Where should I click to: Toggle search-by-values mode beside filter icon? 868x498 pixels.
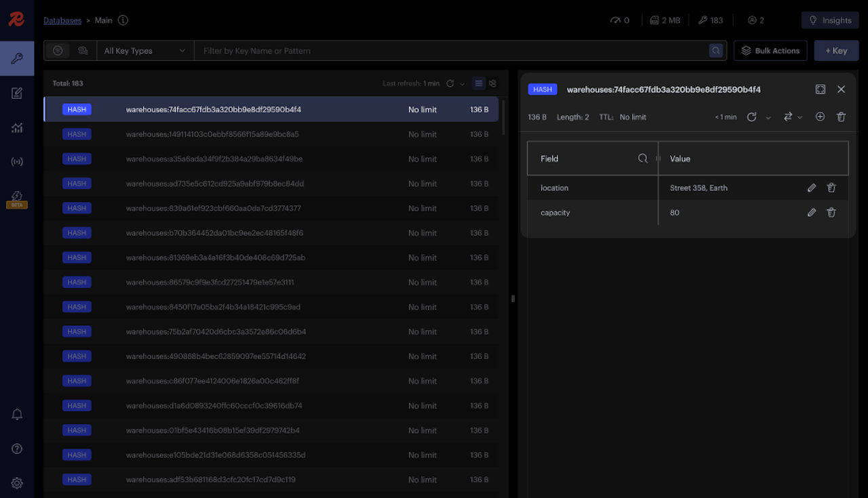pos(83,51)
